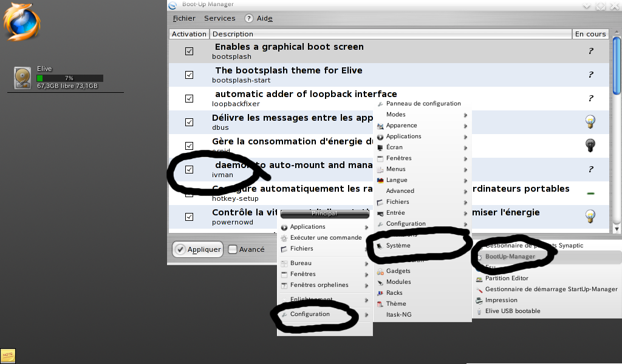
Task: Click the dark bulb status for acpid
Action: pos(590,145)
